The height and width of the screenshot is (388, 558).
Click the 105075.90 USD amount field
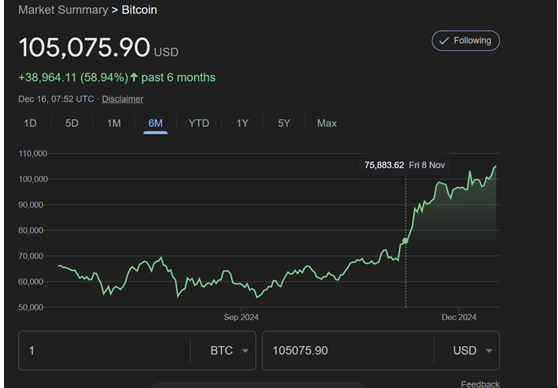(348, 351)
